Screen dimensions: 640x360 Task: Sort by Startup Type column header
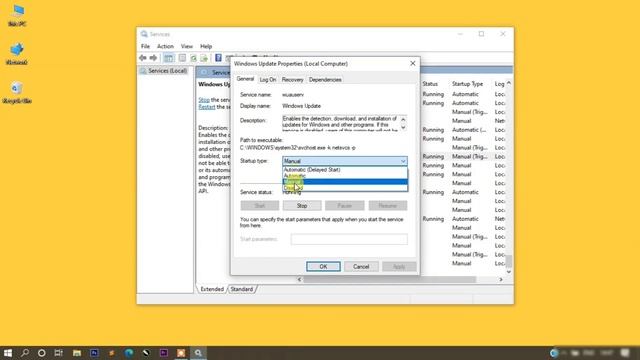coord(467,84)
